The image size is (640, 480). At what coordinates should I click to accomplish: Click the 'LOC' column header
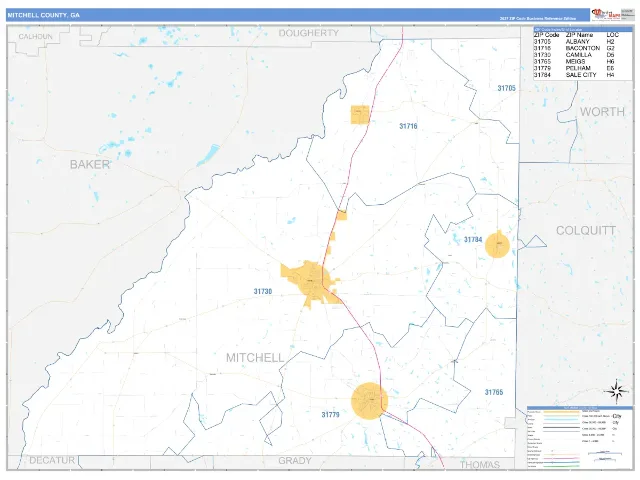tap(613, 35)
